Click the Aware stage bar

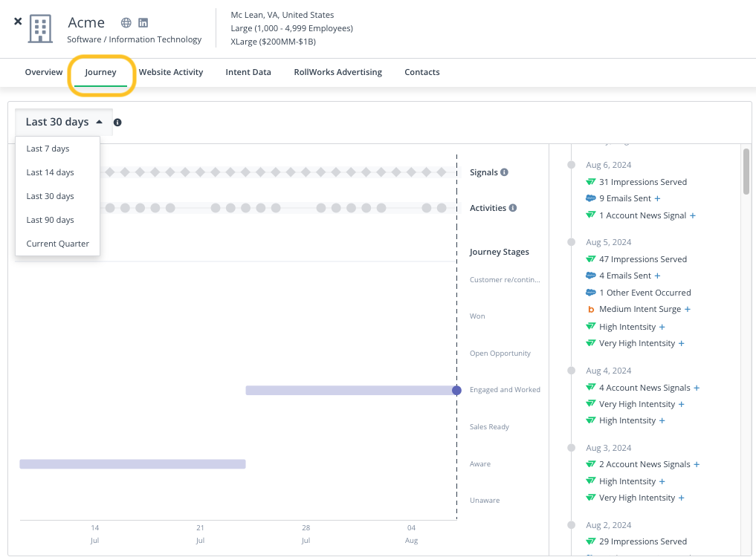coord(132,463)
